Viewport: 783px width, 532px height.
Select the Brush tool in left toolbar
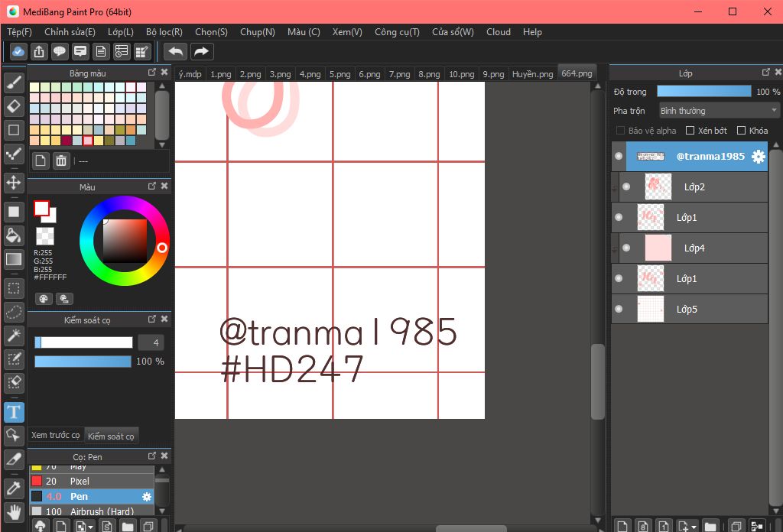point(14,83)
